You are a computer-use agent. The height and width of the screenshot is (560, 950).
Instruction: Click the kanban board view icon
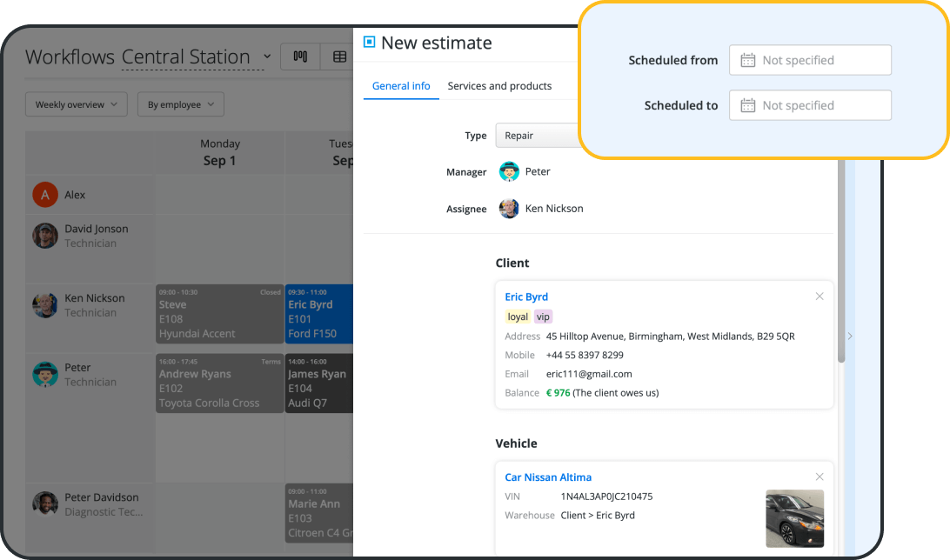pos(300,57)
